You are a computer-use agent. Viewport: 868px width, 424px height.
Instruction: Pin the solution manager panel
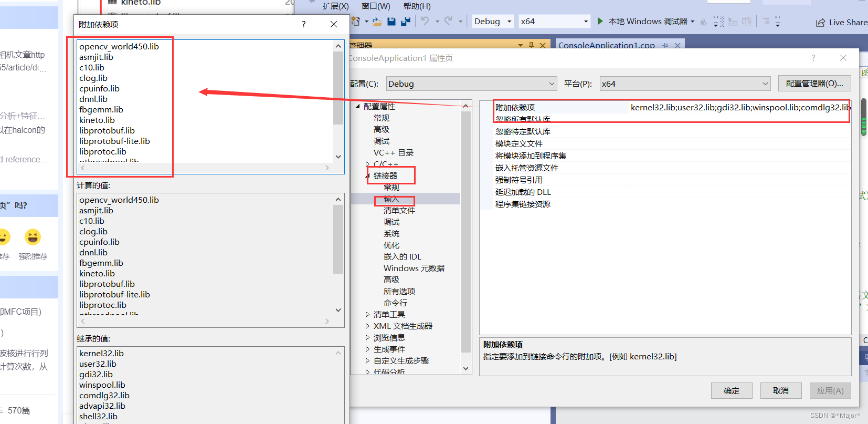coord(531,46)
